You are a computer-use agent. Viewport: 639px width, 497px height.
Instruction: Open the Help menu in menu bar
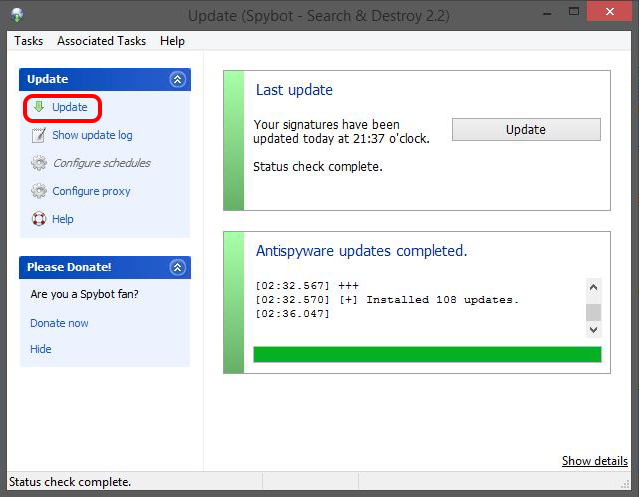(172, 41)
